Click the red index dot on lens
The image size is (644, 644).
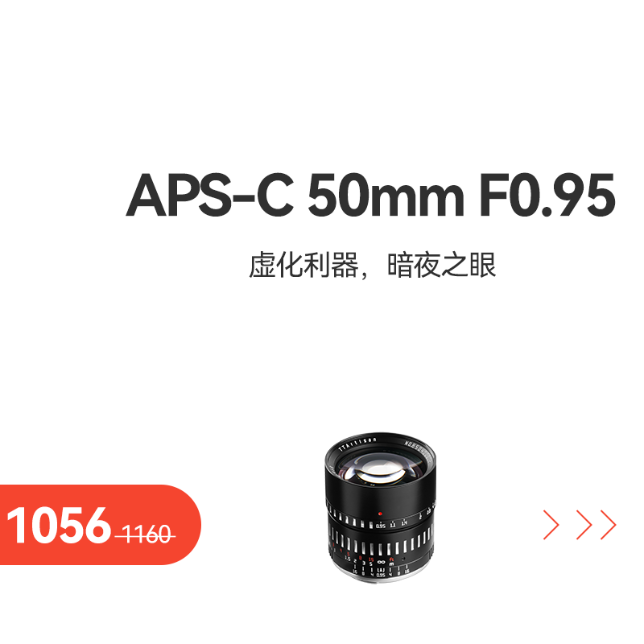click(380, 514)
